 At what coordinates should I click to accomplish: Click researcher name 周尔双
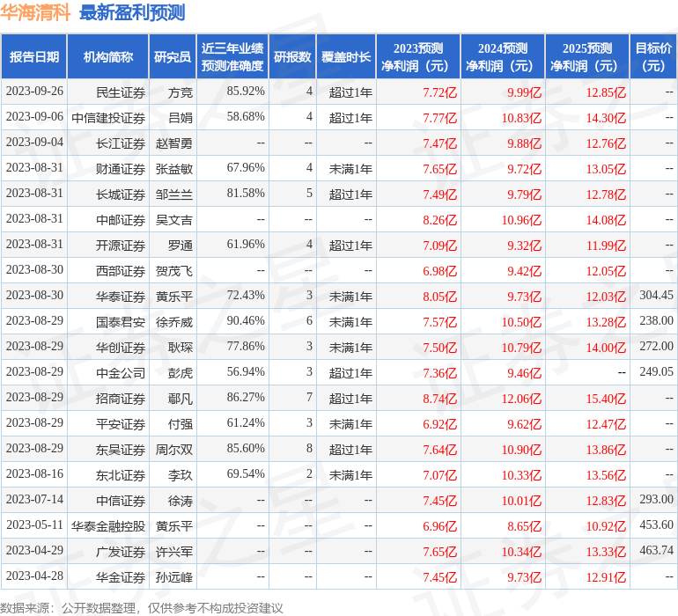(x=173, y=450)
